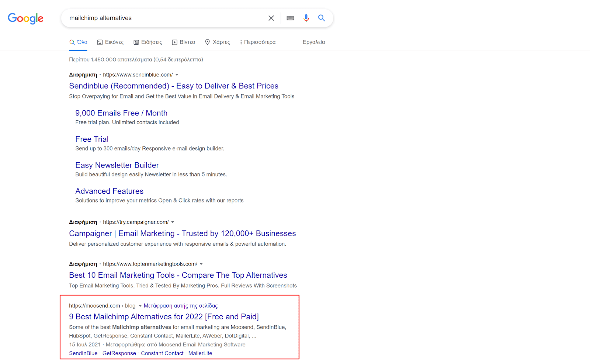Open the GetResponse sitelink

coord(119,353)
